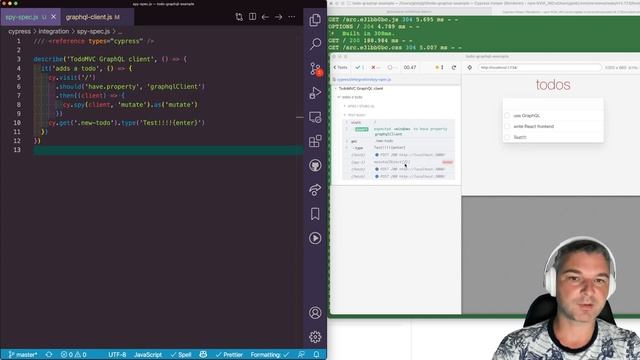Focus the new todo input field

coord(553,104)
